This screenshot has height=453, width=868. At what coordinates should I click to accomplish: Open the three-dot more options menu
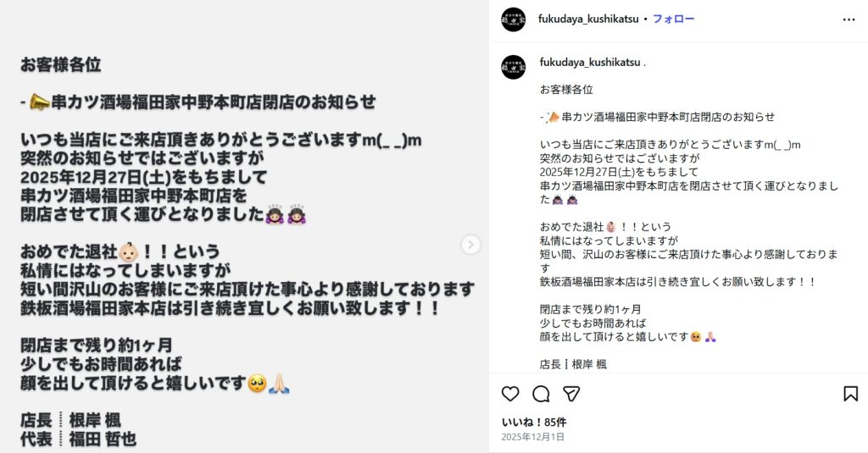[x=849, y=19]
